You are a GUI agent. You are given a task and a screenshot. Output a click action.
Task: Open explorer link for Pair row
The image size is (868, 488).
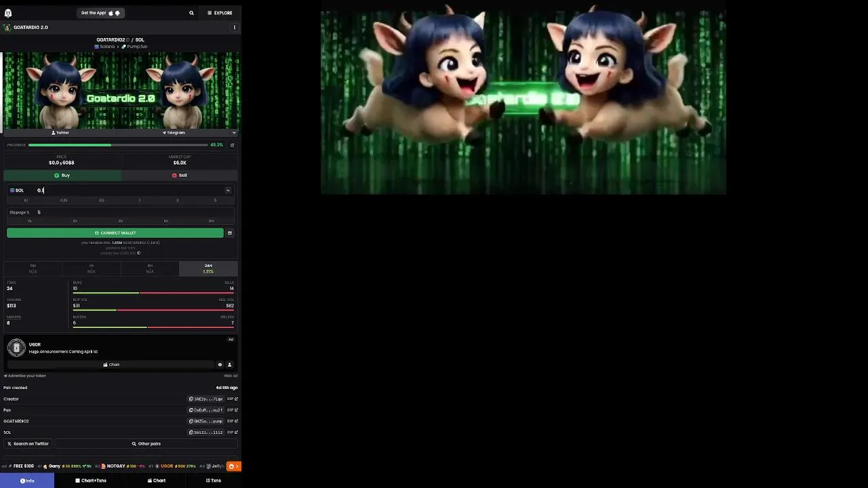233,410
